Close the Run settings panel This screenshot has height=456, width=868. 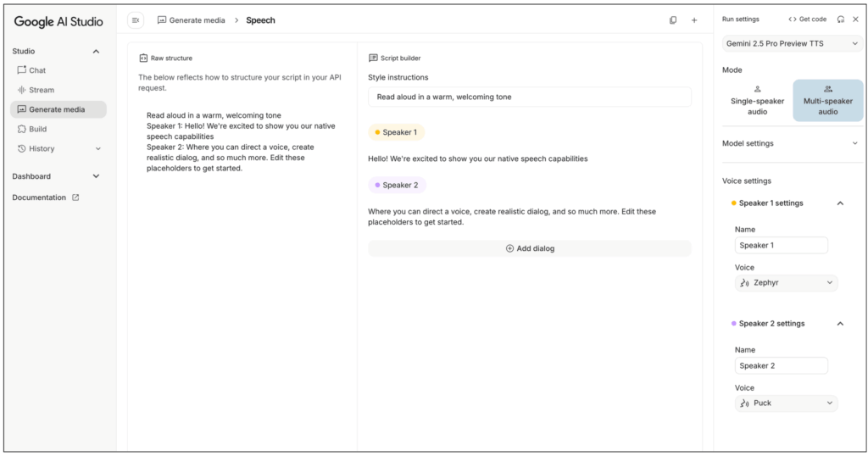(855, 19)
